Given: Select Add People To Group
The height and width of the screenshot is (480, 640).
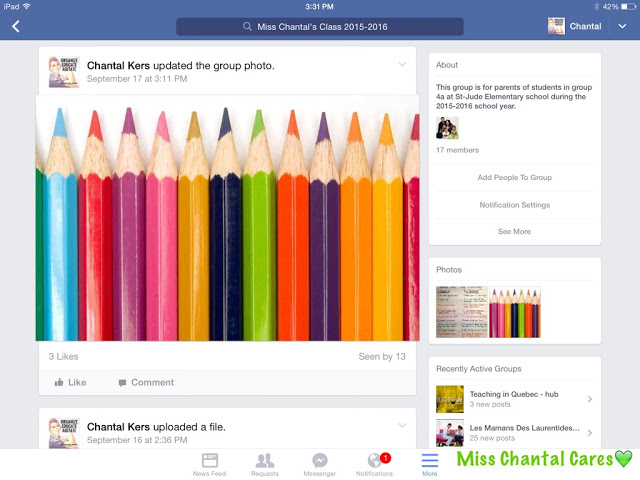Looking at the screenshot, I should (515, 178).
